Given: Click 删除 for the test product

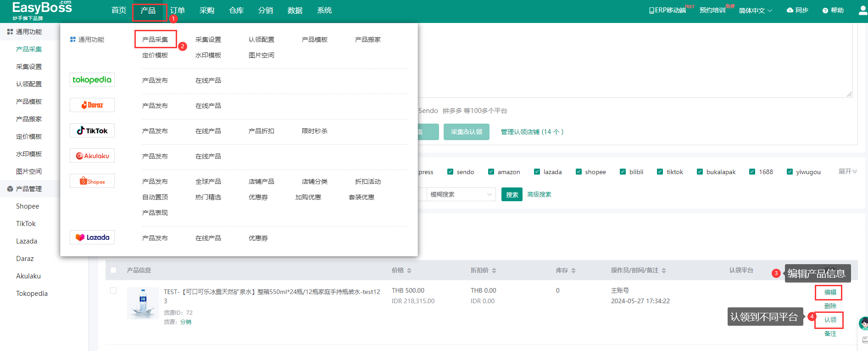Looking at the screenshot, I should 830,306.
